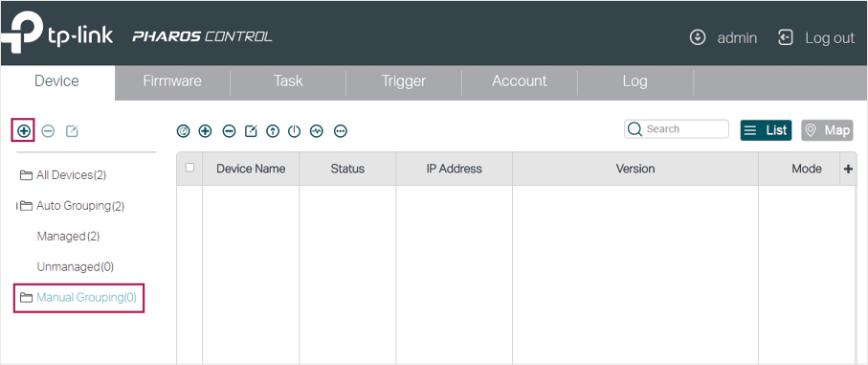This screenshot has width=868, height=365.
Task: Click the reboot power icon in the toolbar
Action: (x=294, y=131)
